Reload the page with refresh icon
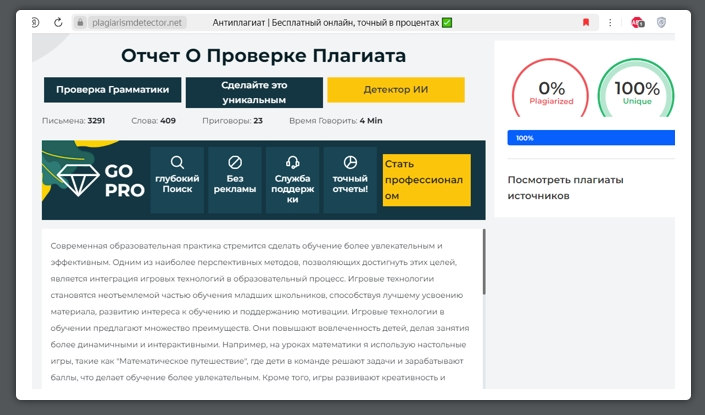 click(x=58, y=22)
